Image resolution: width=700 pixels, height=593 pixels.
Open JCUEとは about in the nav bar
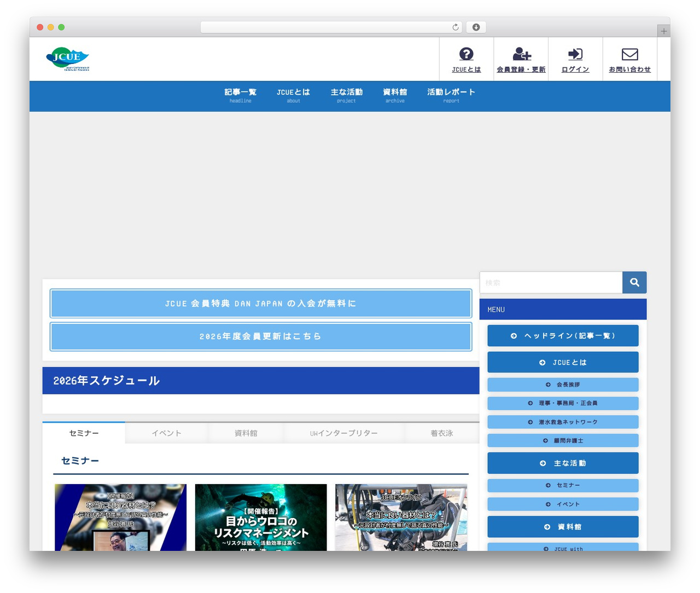pos(293,95)
